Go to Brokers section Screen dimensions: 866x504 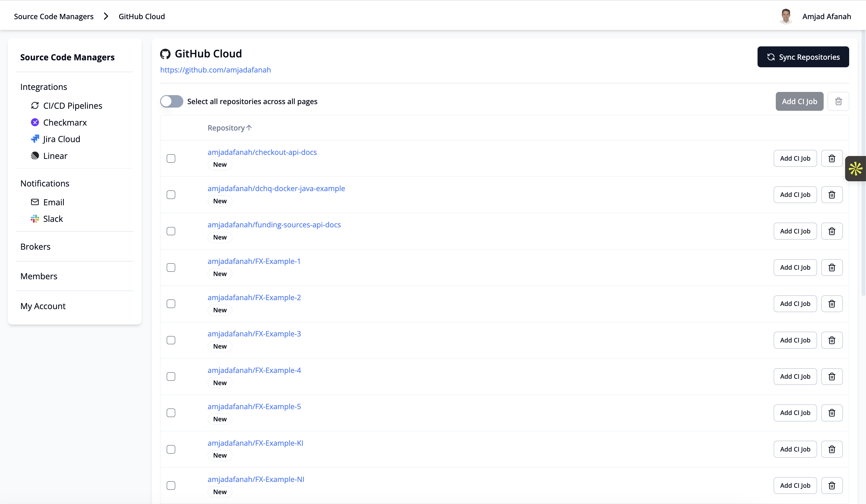pos(35,246)
